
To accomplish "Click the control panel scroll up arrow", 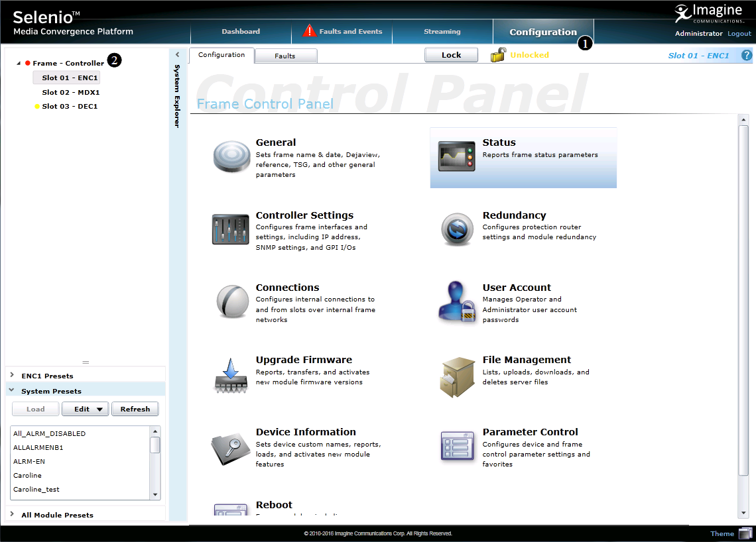I will tap(743, 119).
